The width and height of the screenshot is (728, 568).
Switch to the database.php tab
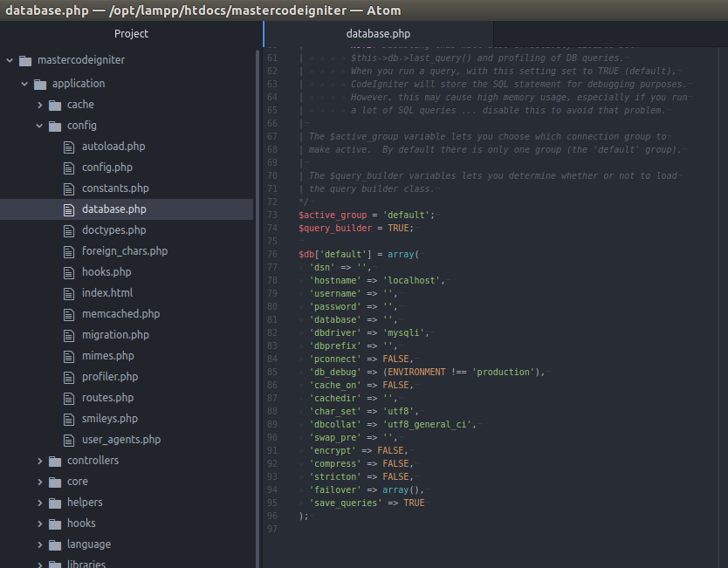click(378, 33)
